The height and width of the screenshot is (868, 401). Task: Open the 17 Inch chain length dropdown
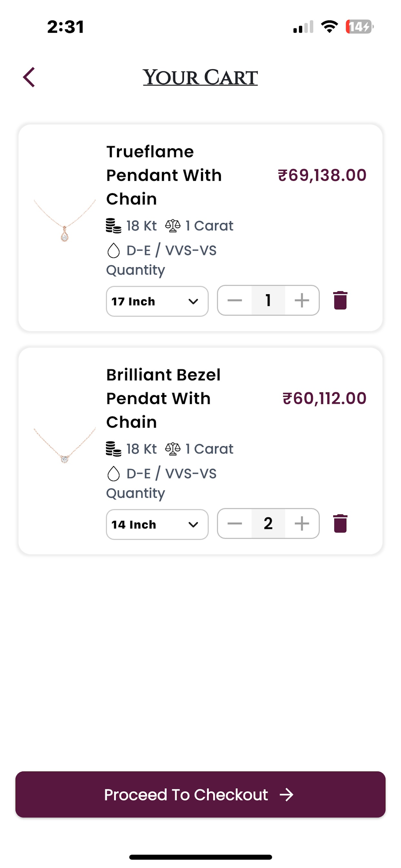coord(157,301)
